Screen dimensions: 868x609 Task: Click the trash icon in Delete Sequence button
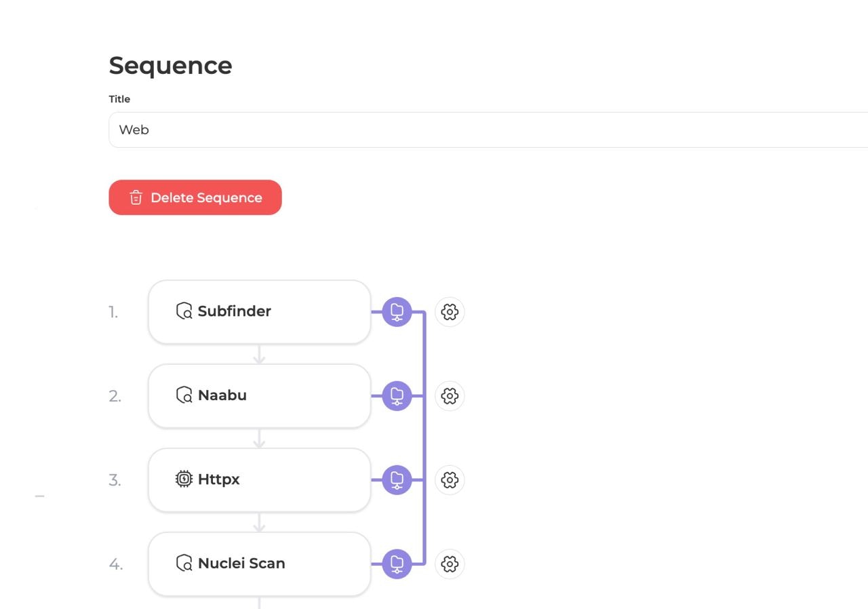(x=136, y=197)
